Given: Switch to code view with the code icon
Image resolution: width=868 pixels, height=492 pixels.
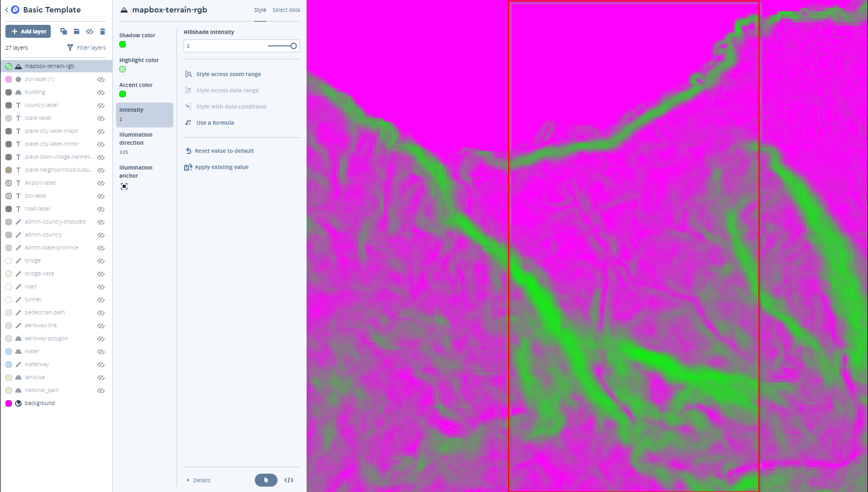Looking at the screenshot, I should tap(289, 480).
